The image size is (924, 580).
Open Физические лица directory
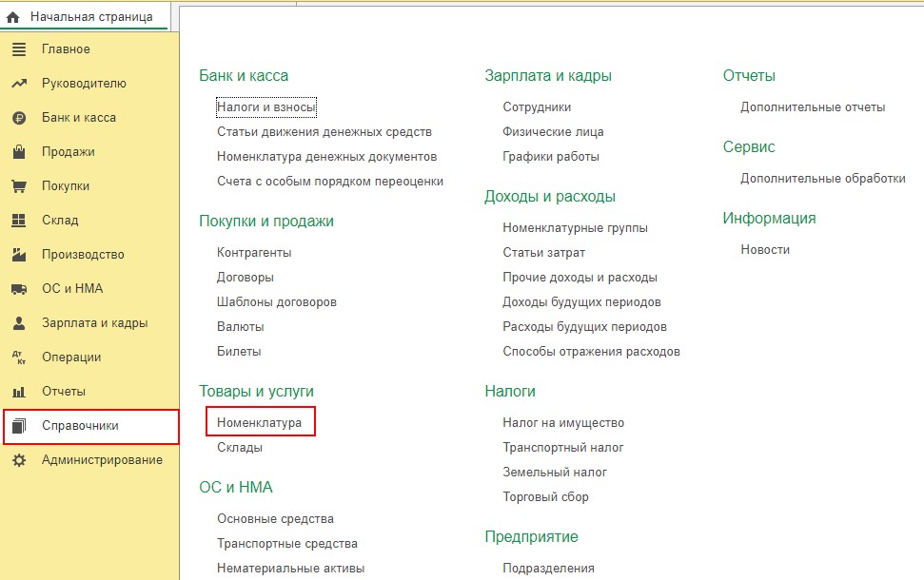tap(553, 132)
